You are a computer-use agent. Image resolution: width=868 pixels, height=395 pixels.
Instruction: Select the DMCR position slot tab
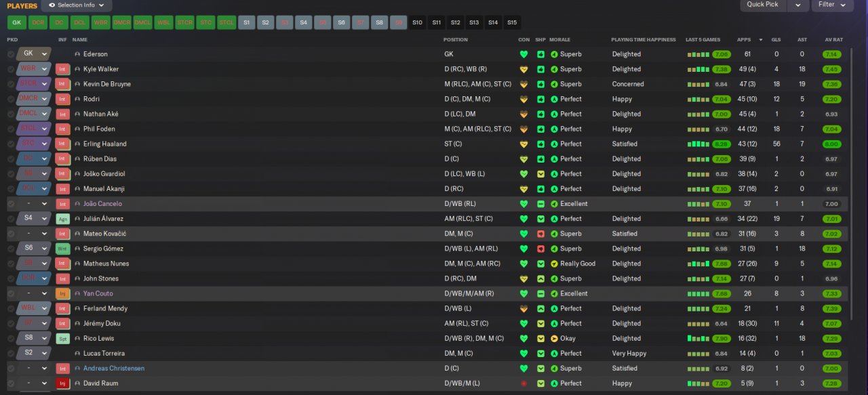(121, 22)
